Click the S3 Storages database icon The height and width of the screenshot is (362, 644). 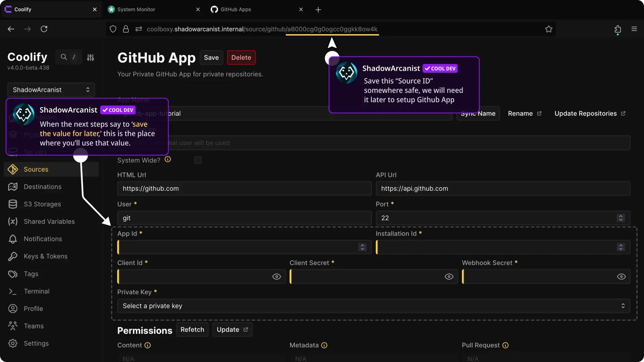click(x=13, y=204)
